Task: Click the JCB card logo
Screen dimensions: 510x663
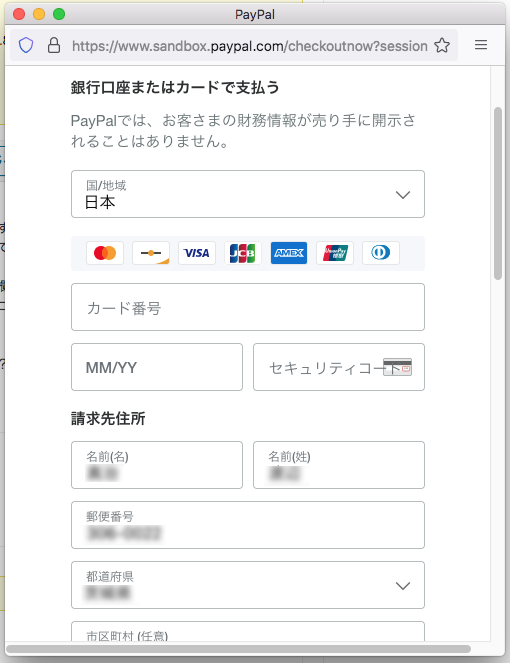Action: pyautogui.click(x=243, y=253)
